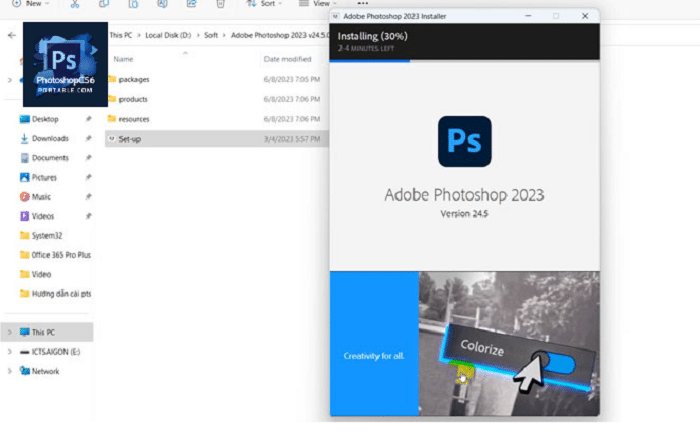Open the Sort dropdown in Explorer
The height and width of the screenshot is (435, 700).
(265, 4)
